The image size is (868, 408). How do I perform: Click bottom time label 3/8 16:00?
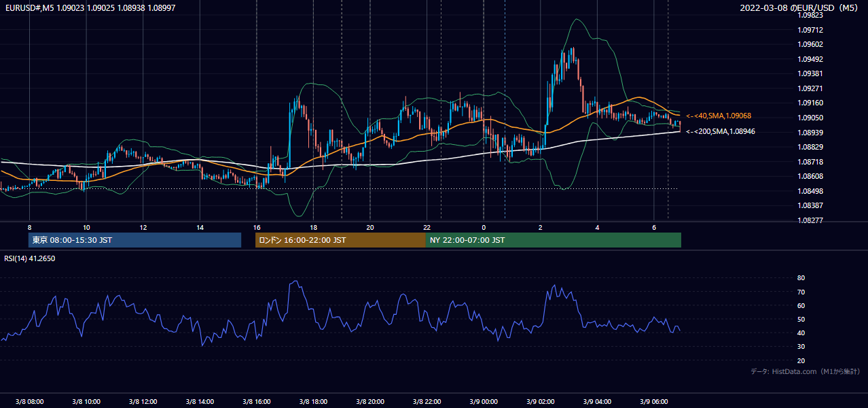(x=256, y=402)
